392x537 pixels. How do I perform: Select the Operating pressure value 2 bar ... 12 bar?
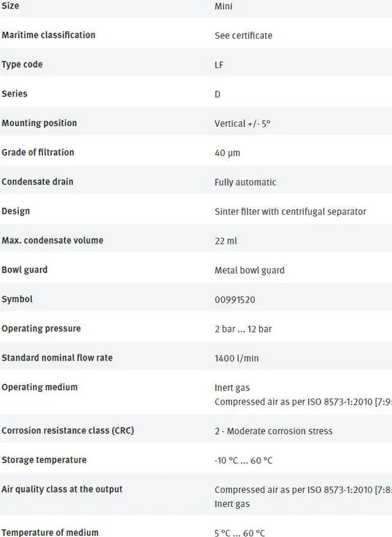pos(243,329)
